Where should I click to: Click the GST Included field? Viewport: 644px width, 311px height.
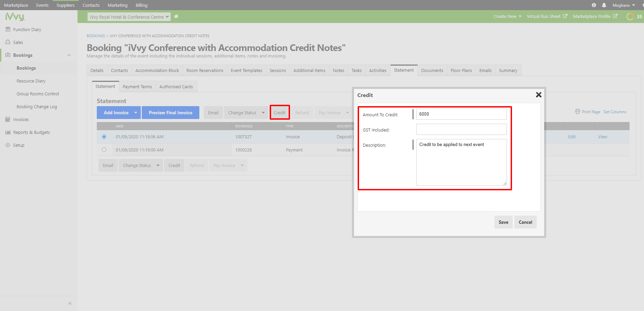pyautogui.click(x=461, y=129)
